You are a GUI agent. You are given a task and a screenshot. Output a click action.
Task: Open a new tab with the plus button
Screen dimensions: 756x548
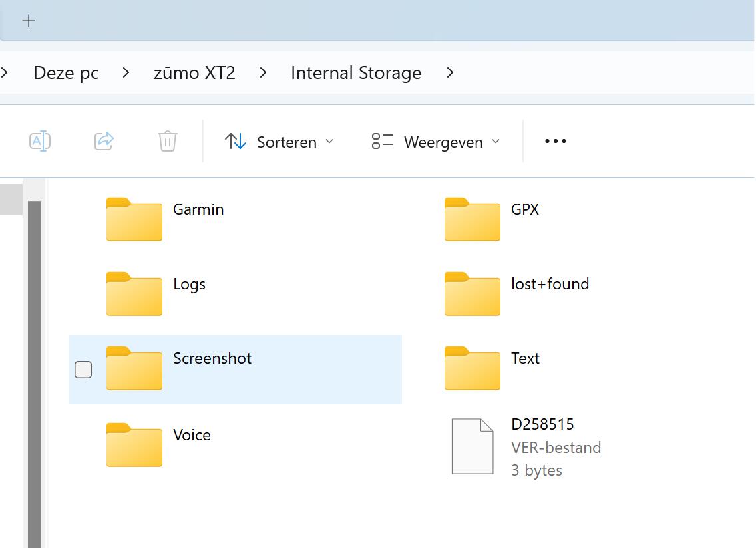[29, 21]
